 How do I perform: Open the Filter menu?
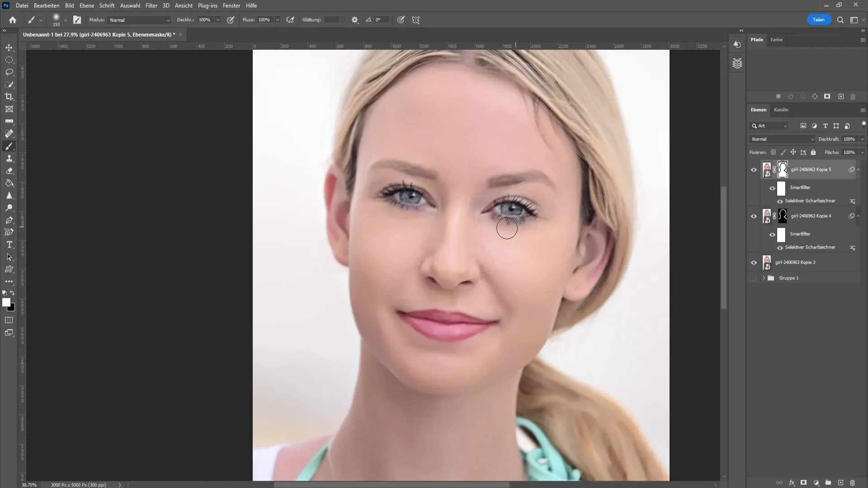150,5
